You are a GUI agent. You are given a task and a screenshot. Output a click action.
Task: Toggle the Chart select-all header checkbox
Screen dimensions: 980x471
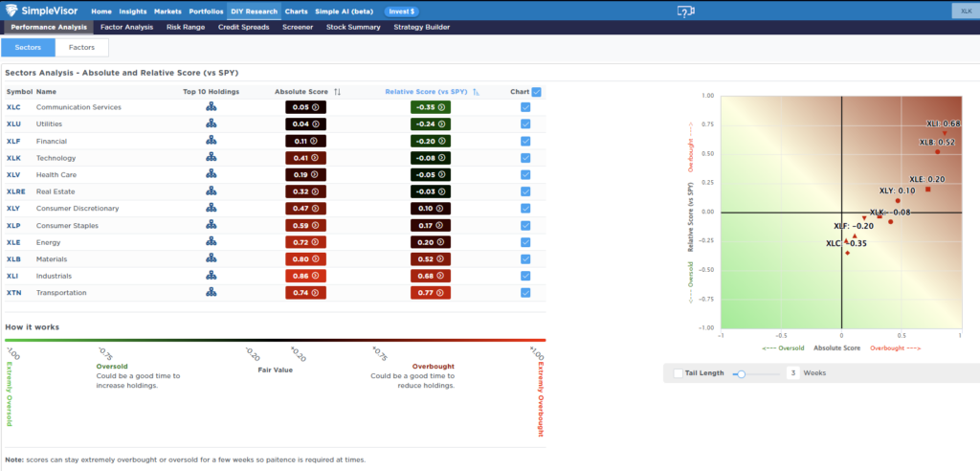536,92
